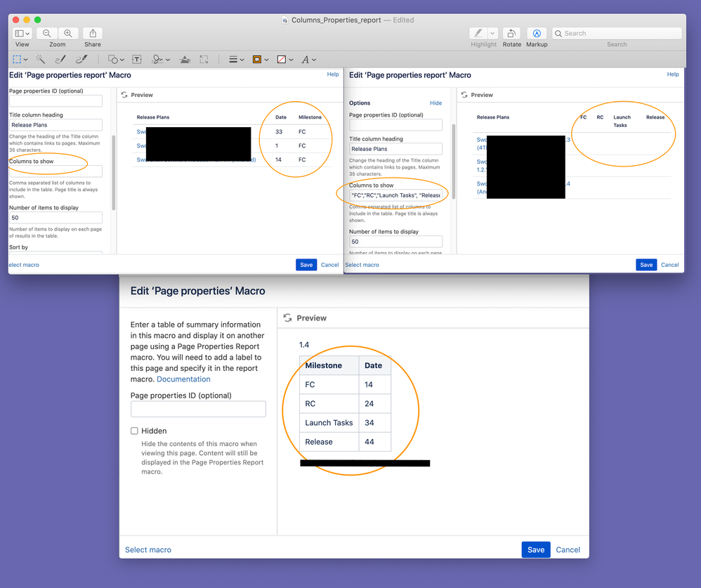Expand the Text Style dropdown

[308, 60]
